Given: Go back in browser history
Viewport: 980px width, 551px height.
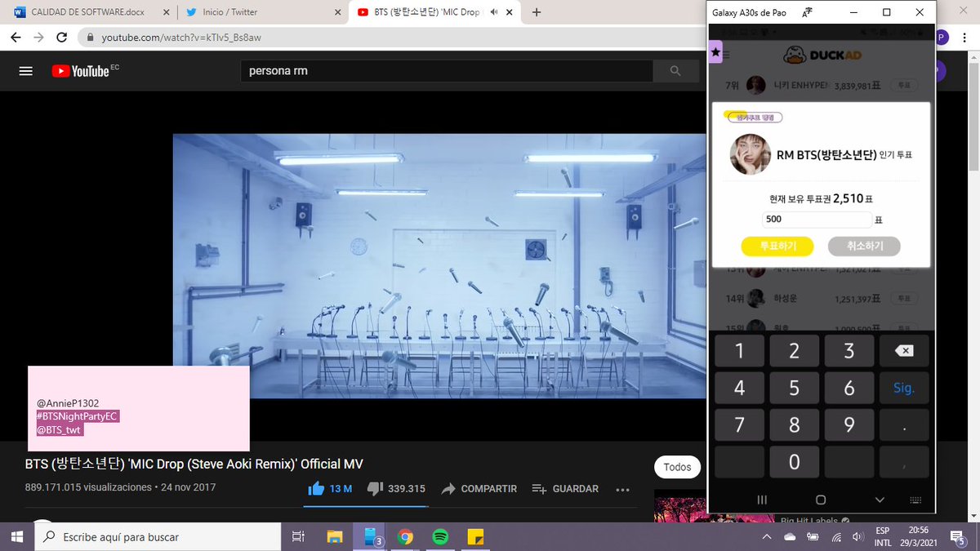Looking at the screenshot, I should (x=16, y=38).
